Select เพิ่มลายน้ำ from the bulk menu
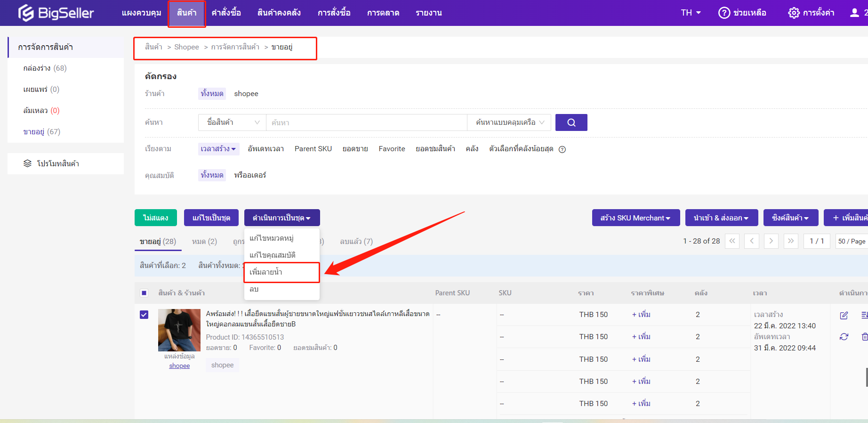Image resolution: width=868 pixels, height=423 pixels. (x=266, y=272)
